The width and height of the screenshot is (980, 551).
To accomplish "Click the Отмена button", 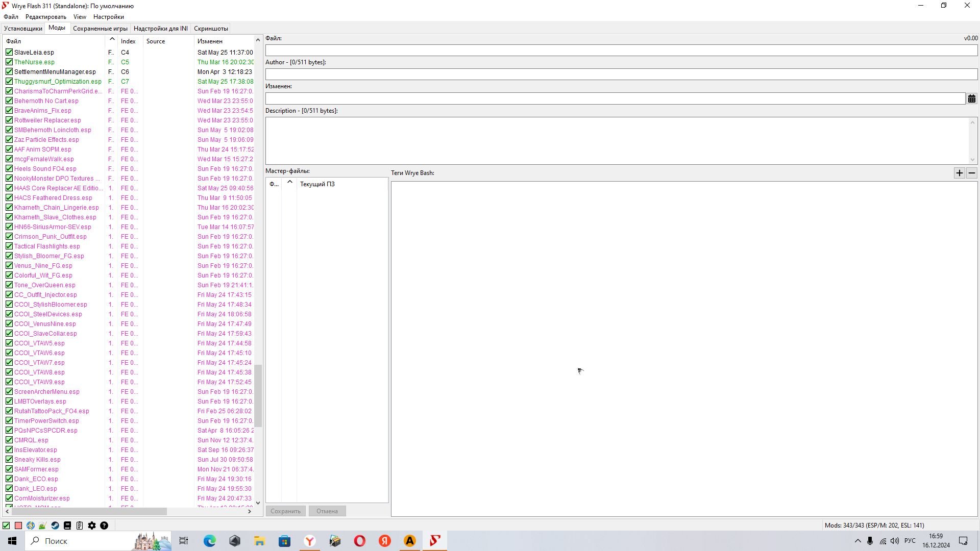I will pos(327,511).
